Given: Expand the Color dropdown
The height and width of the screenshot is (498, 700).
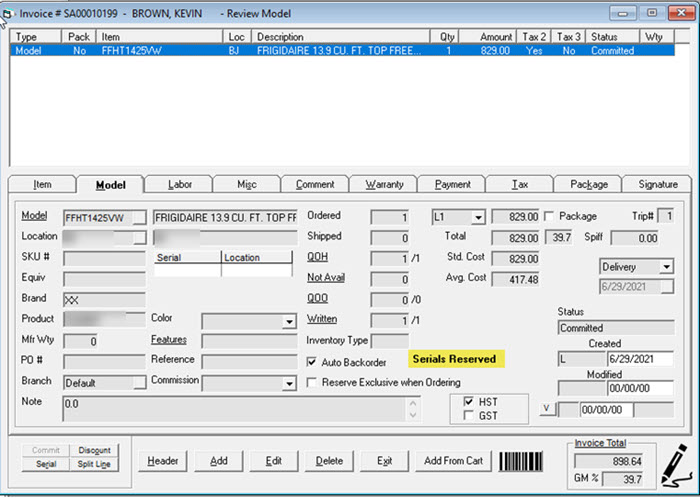Looking at the screenshot, I should 289,321.
